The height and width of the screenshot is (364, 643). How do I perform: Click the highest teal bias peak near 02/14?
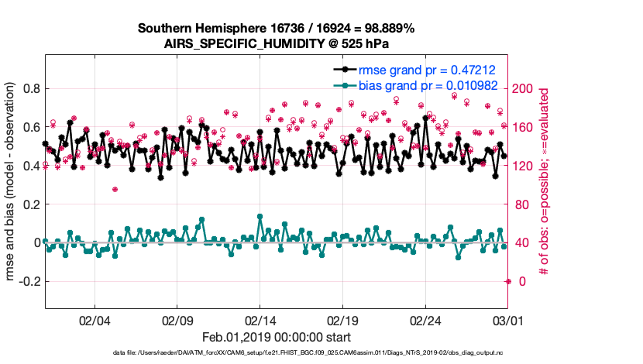(x=259, y=217)
